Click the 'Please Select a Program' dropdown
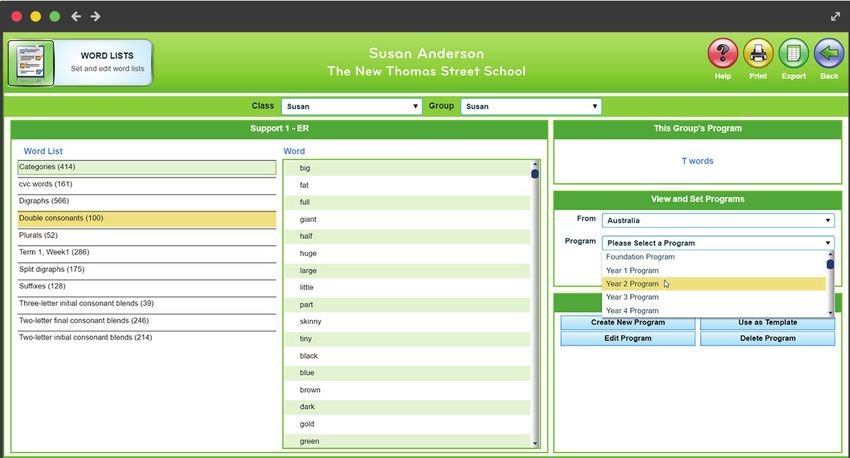The width and height of the screenshot is (850, 458). 718,243
